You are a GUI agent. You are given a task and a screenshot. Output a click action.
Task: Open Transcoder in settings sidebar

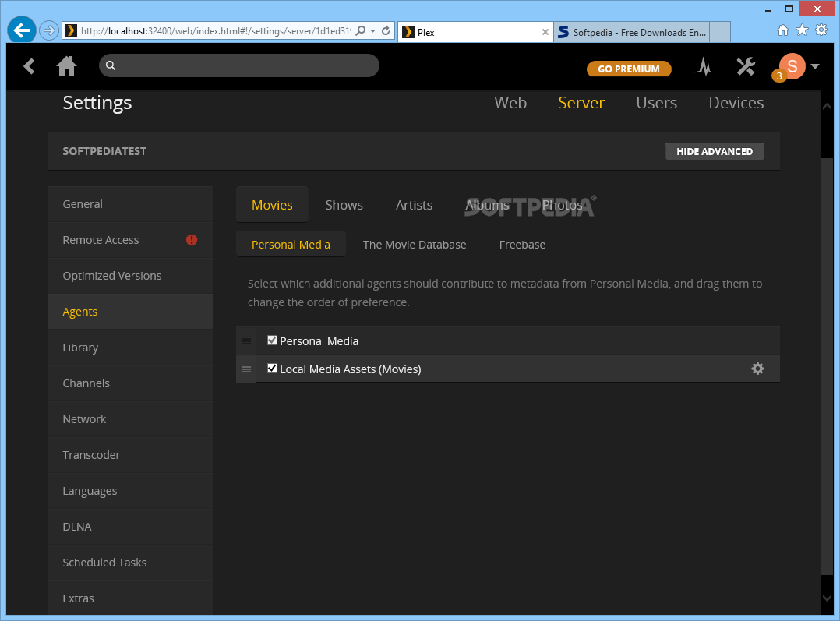pyautogui.click(x=130, y=455)
